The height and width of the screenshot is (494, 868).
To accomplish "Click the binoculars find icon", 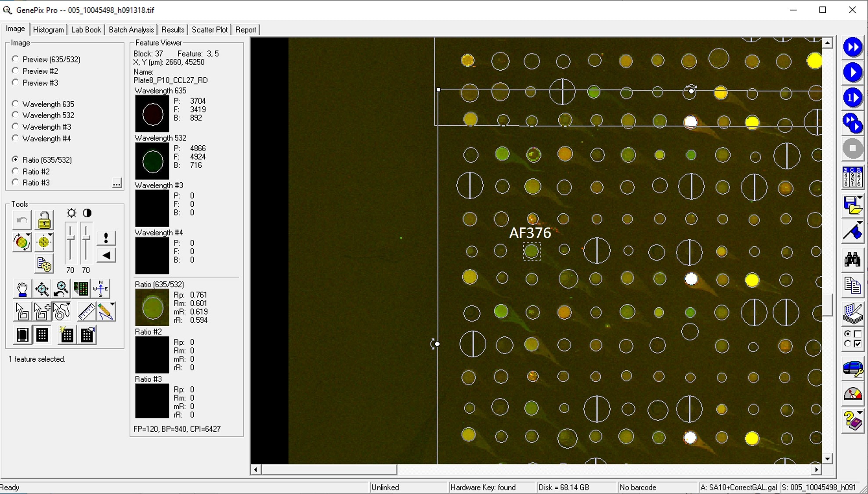I will pos(852,260).
